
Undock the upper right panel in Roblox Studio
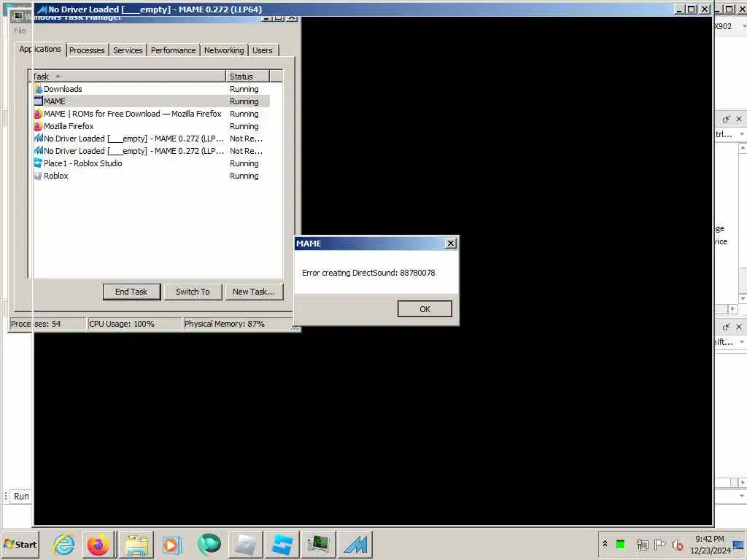(x=726, y=119)
